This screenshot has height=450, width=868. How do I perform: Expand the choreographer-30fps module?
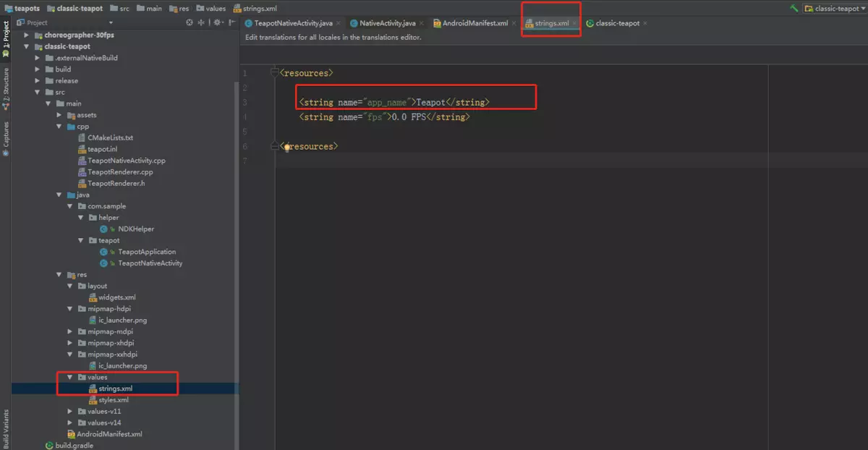(27, 35)
